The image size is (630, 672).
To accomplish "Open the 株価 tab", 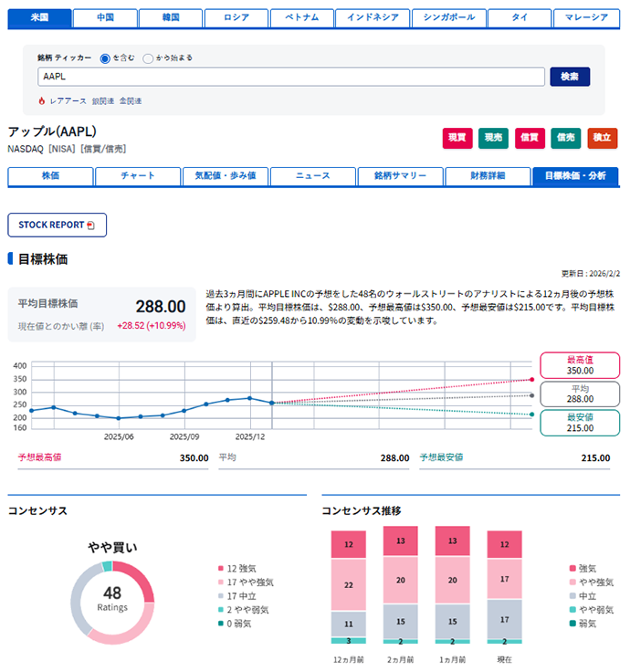I will tap(50, 176).
